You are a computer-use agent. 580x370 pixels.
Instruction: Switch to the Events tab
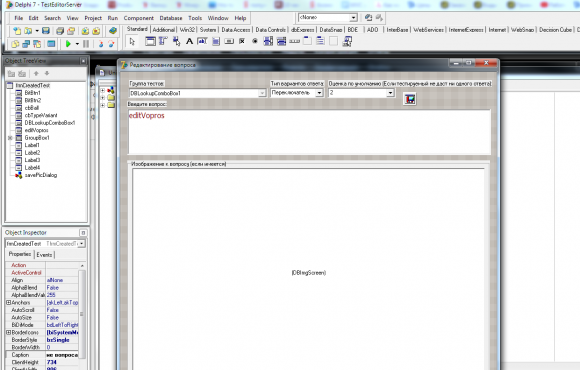pyautogui.click(x=44, y=255)
